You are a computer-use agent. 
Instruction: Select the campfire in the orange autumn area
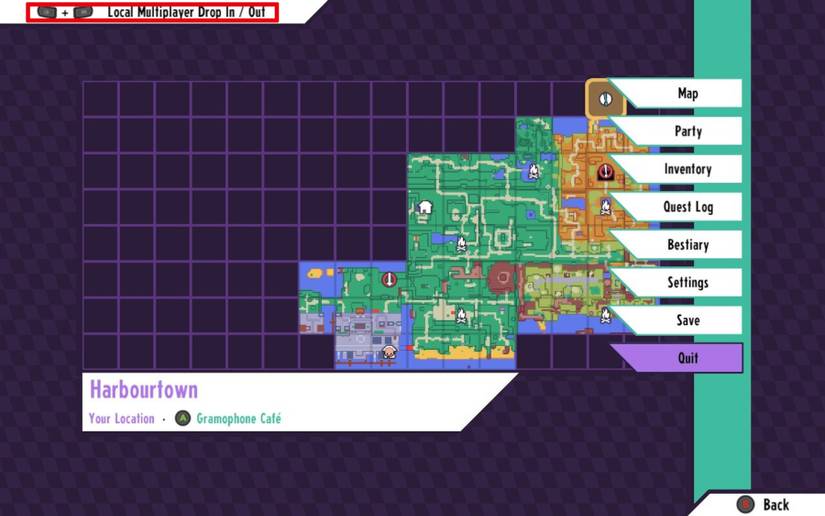[x=605, y=207]
